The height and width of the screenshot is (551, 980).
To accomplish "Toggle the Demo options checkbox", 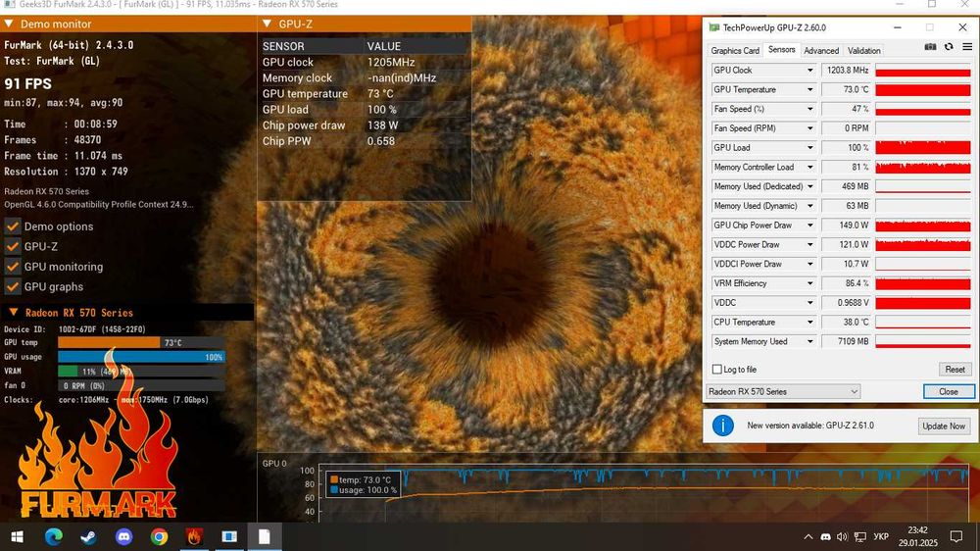I will (x=13, y=226).
